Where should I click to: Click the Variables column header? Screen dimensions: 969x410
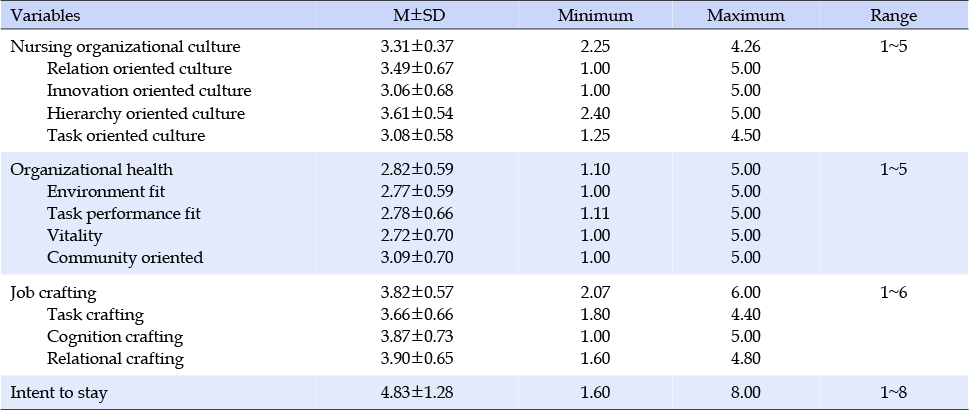pyautogui.click(x=45, y=16)
